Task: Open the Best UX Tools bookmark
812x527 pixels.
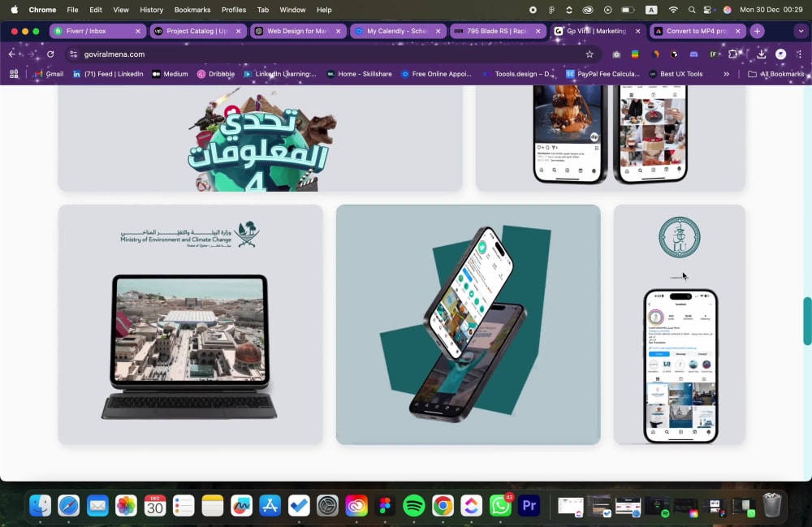Action: 676,74
